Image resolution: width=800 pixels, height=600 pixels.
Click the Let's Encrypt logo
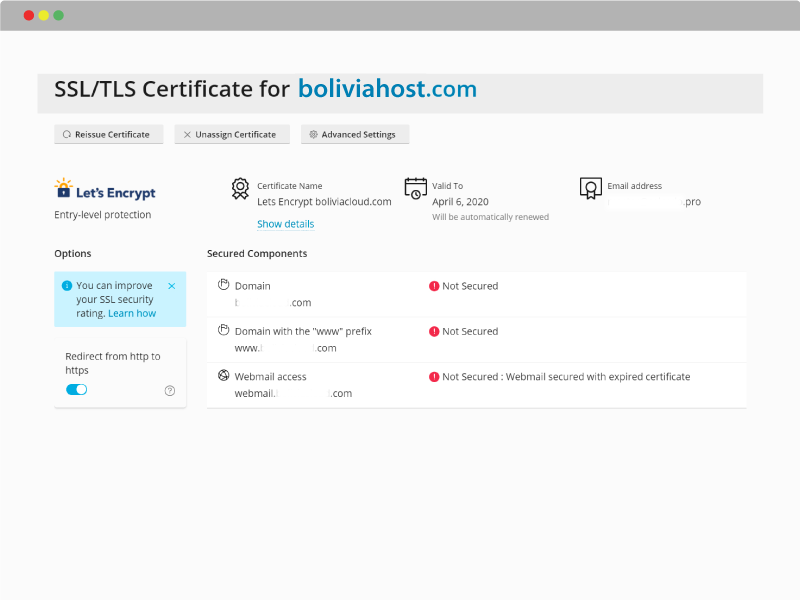point(105,189)
